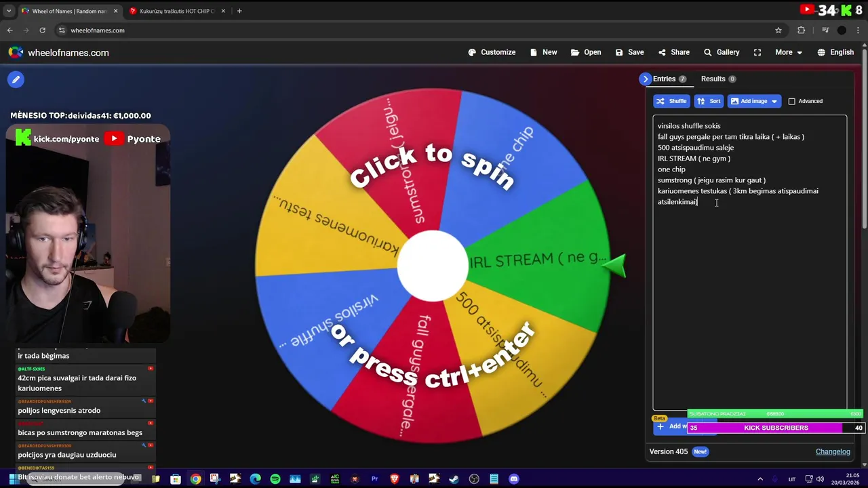Open Brave browser from taskbar
Viewport: 868px width, 488px height.
click(395, 479)
